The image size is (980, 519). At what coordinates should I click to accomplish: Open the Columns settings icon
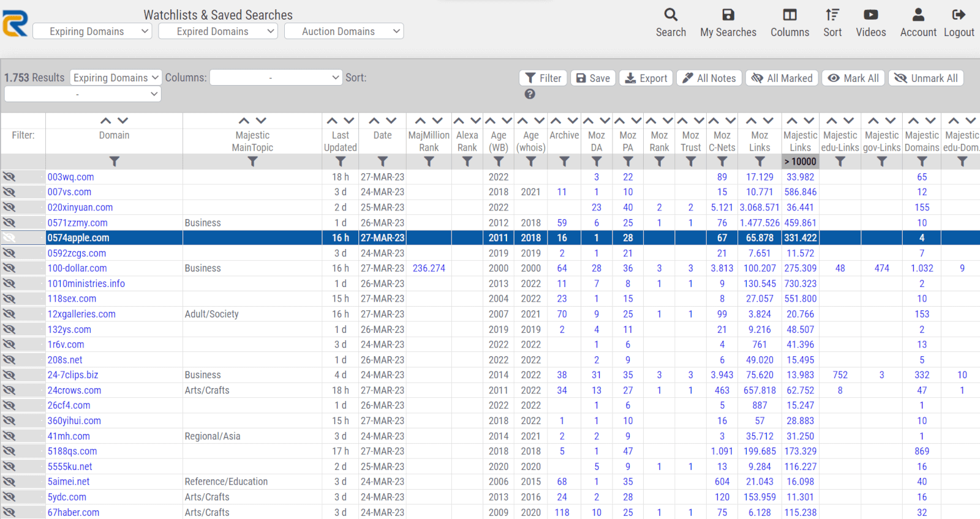(790, 15)
